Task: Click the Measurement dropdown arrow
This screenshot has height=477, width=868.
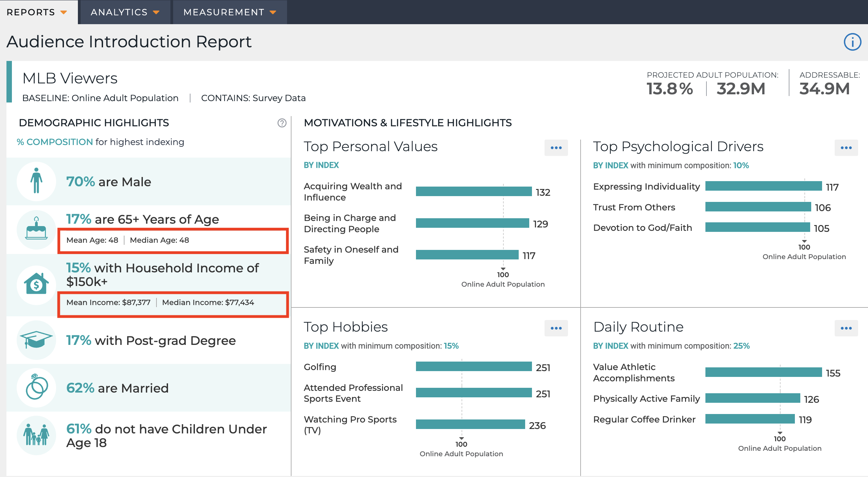Action: 273,13
